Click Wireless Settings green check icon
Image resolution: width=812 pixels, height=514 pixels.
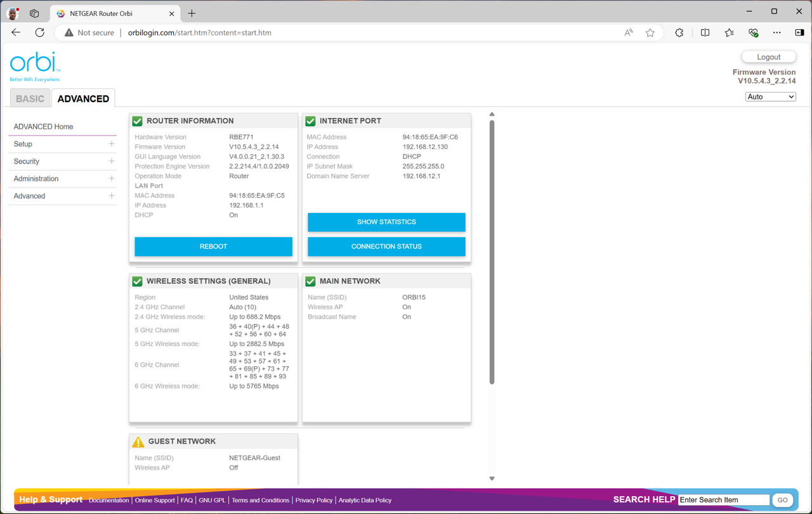(137, 281)
